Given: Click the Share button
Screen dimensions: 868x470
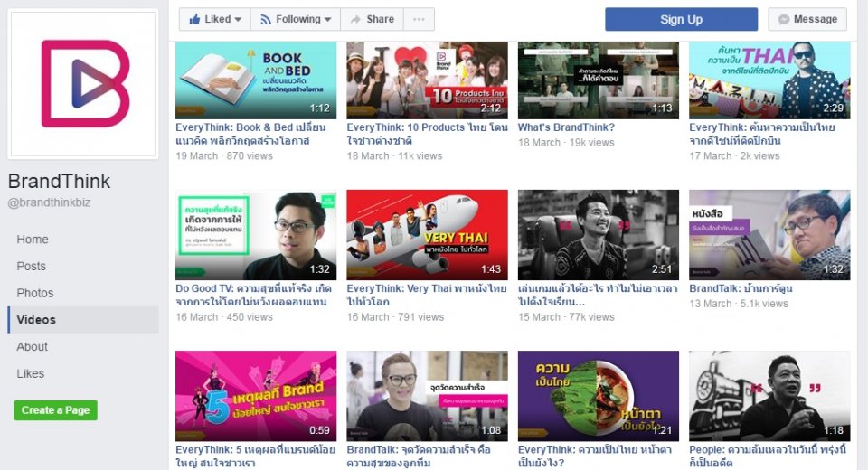Looking at the screenshot, I should tap(372, 19).
